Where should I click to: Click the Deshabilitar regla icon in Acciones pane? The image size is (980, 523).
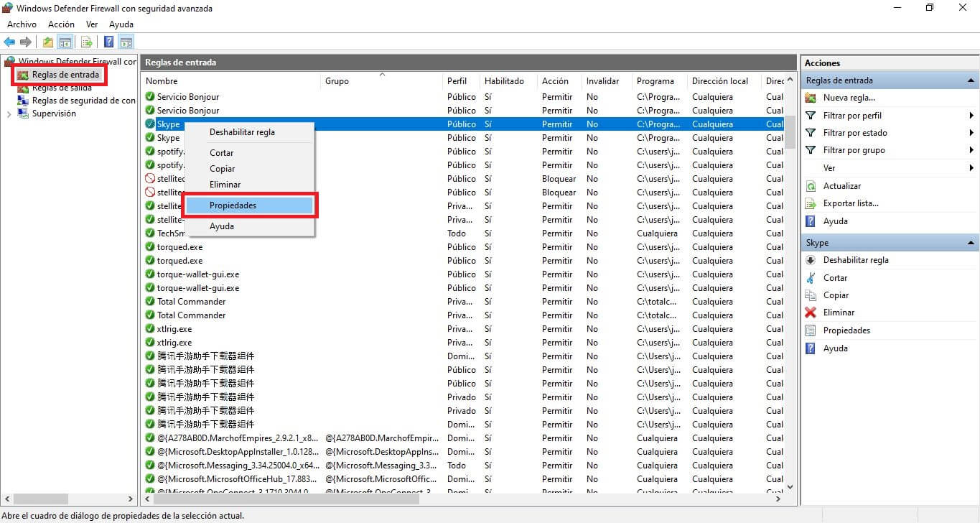[811, 260]
